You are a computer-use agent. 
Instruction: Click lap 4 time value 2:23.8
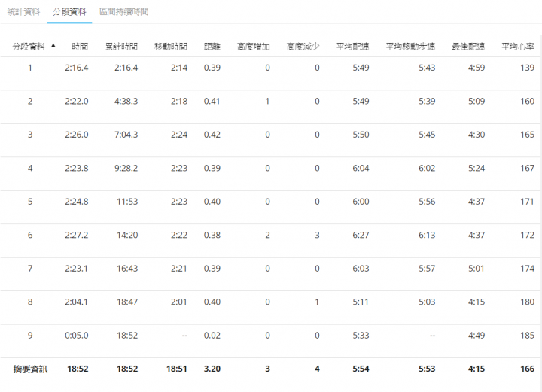tap(76, 169)
